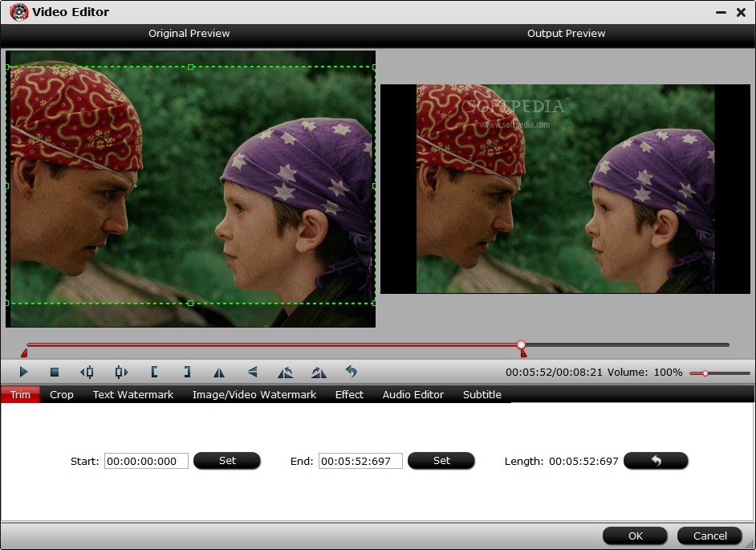
Task: Click the reset arrow icon in playback toolbar
Action: [352, 372]
